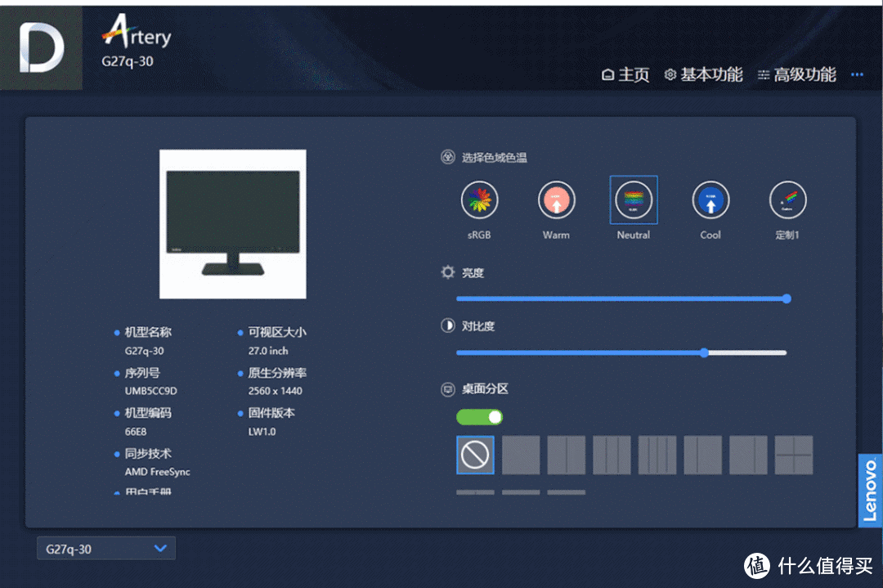
Task: Select the single full-screen partition layout
Action: pyautogui.click(x=521, y=455)
